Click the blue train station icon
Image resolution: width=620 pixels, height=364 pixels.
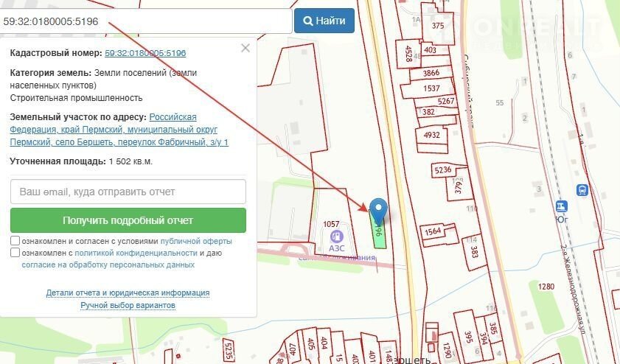coord(582,189)
